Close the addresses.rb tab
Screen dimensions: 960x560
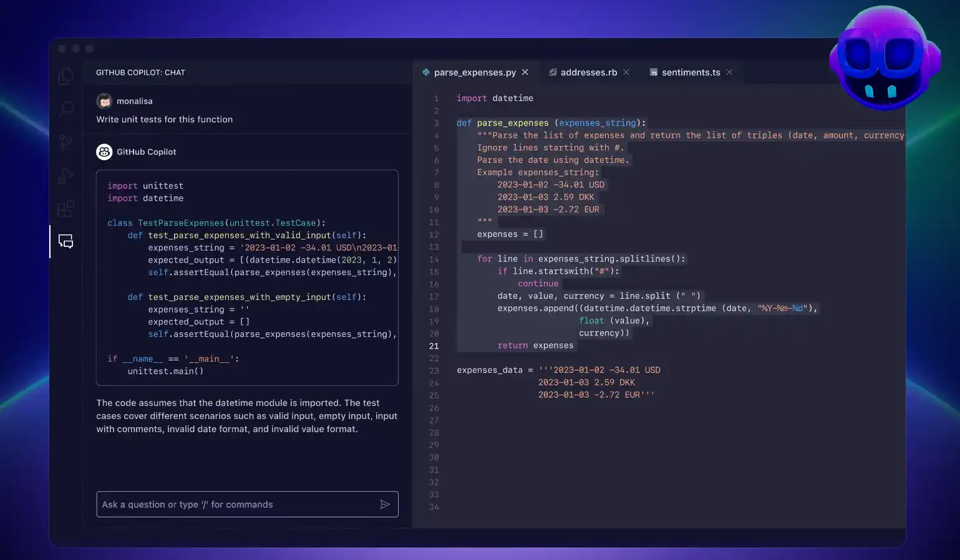[x=626, y=72]
